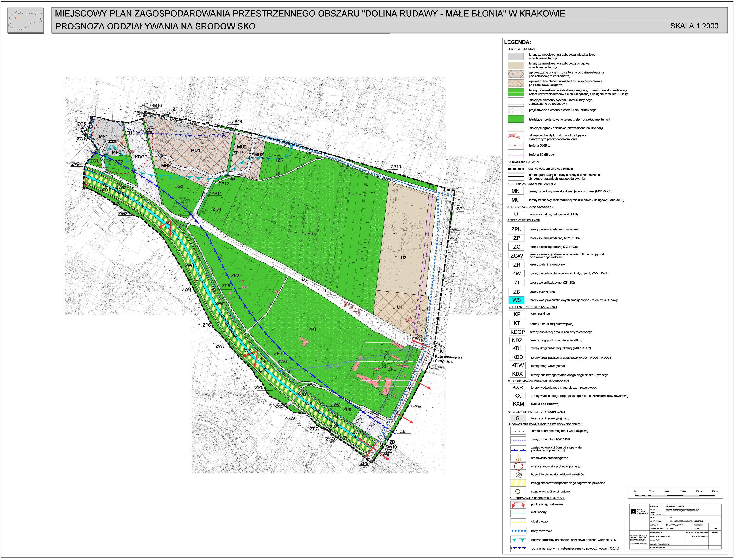Click the yellow striped flood hazard swatch

pos(518,483)
